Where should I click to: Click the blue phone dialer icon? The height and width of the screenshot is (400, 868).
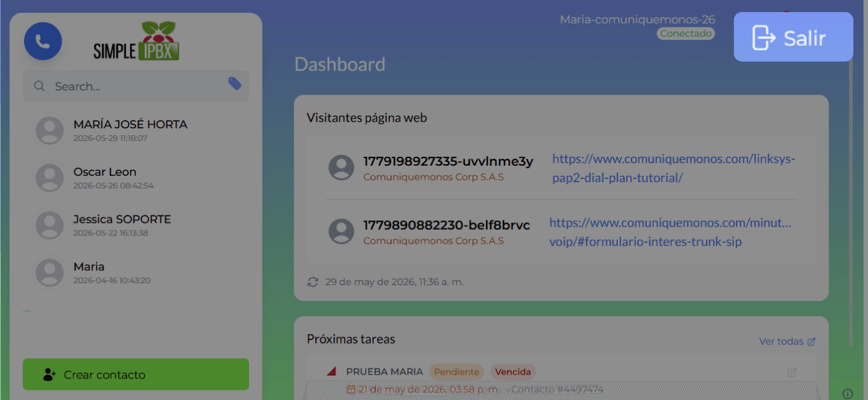(x=43, y=41)
